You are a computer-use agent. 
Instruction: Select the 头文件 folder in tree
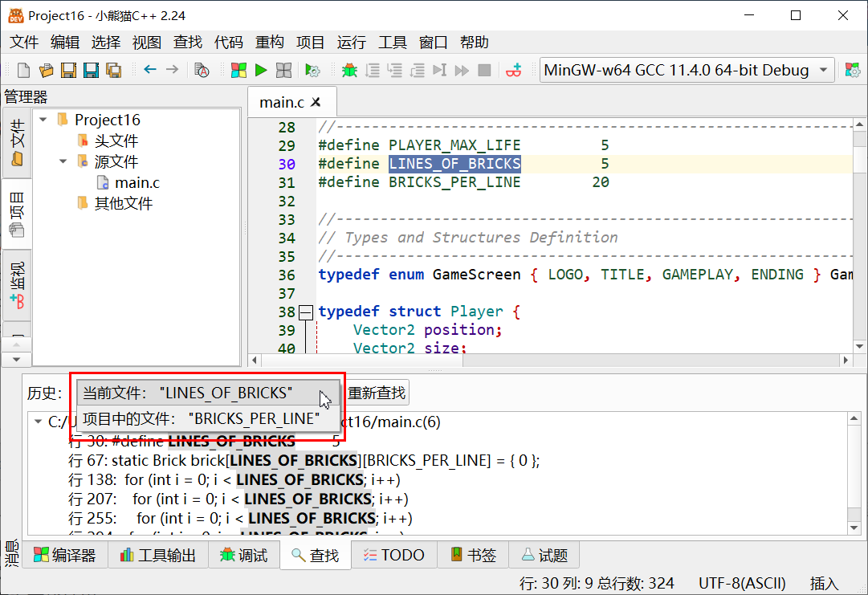[116, 141]
